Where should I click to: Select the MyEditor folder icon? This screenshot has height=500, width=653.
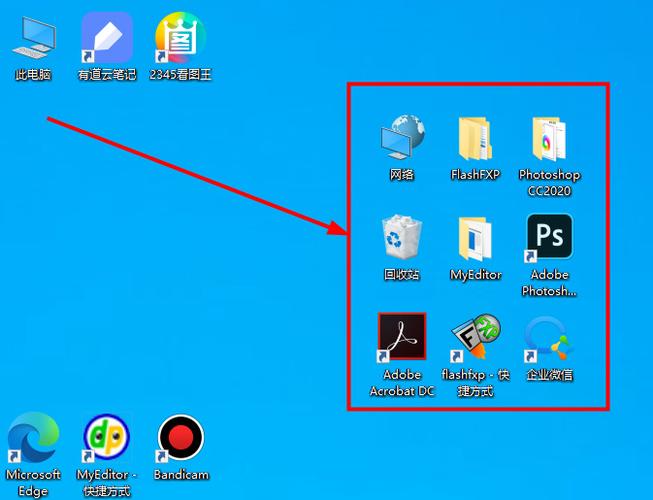pos(475,238)
